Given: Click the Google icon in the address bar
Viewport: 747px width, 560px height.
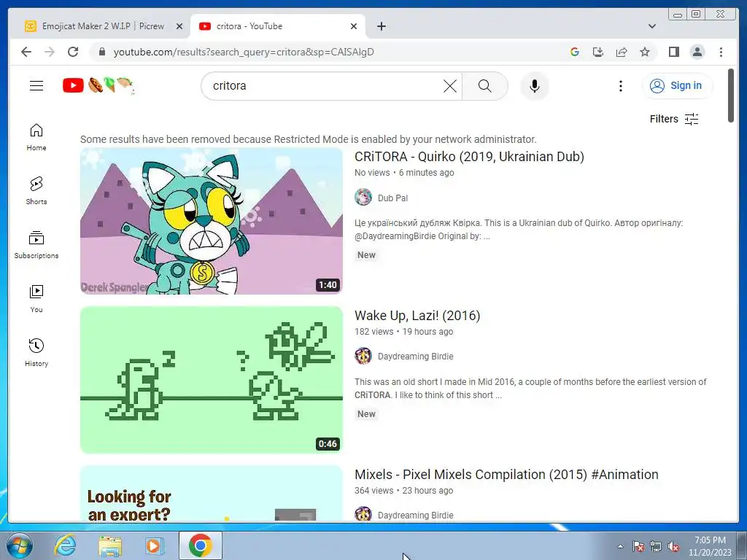Looking at the screenshot, I should tap(575, 52).
